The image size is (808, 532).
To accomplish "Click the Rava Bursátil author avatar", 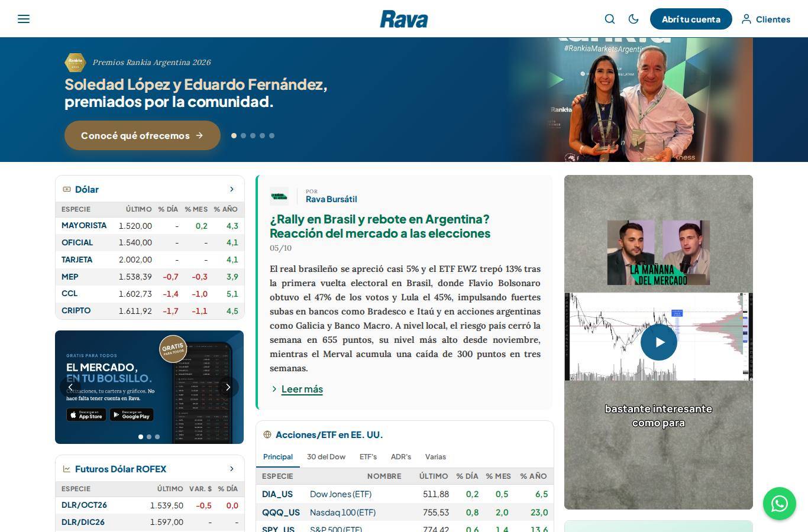I will click(x=279, y=196).
